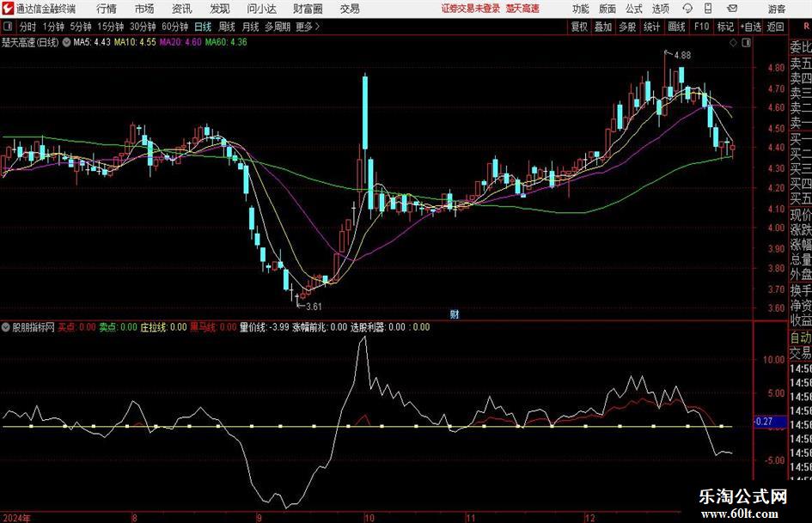812x523 pixels.
Task: Open main chart indicator dropdown beside 楚天高速(日线)
Action: point(66,42)
